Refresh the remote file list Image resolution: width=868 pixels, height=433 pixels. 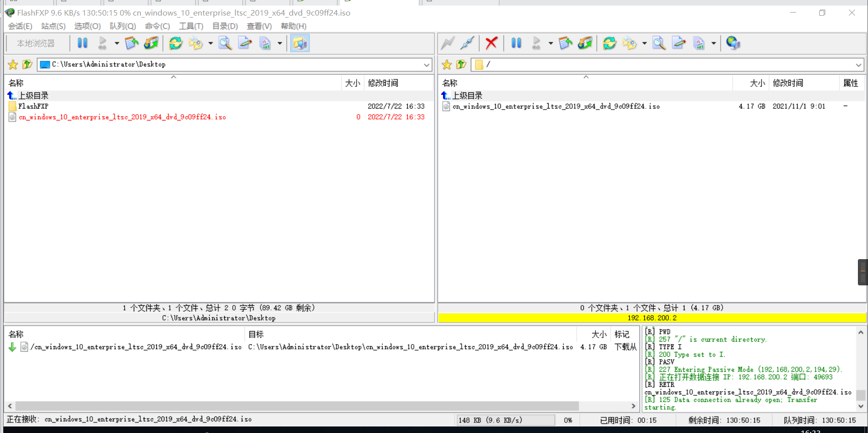pyautogui.click(x=610, y=43)
